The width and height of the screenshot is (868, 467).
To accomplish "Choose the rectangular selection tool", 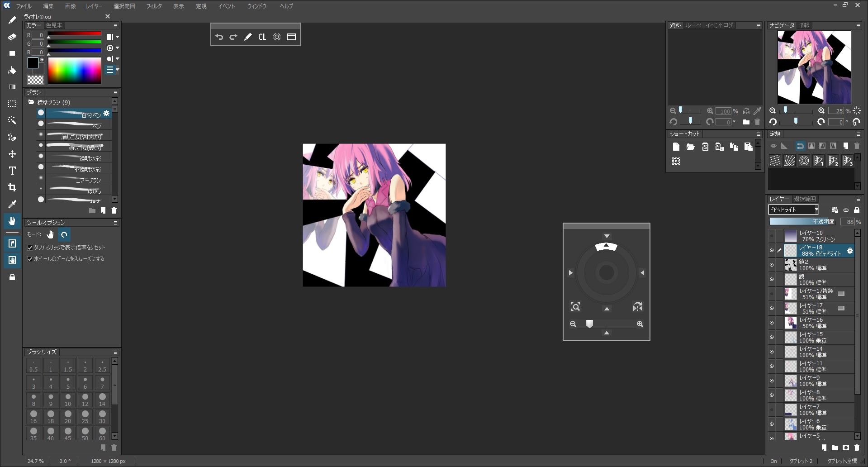I will (x=12, y=104).
